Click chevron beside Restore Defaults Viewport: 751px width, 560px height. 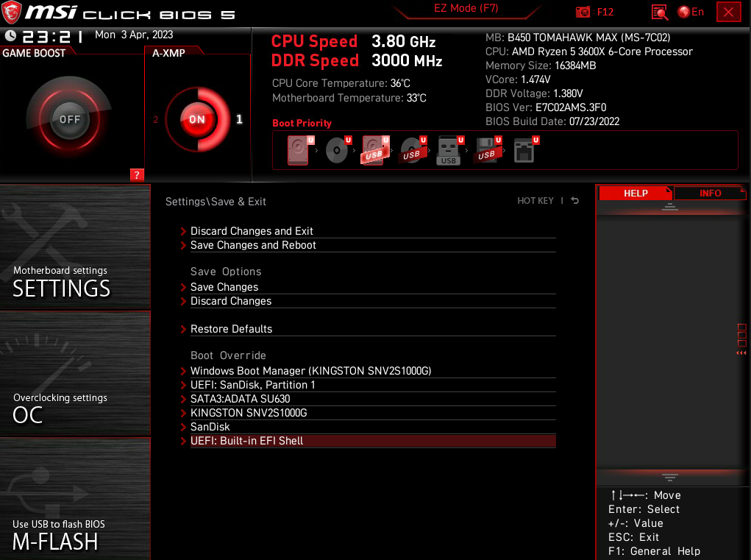[183, 329]
